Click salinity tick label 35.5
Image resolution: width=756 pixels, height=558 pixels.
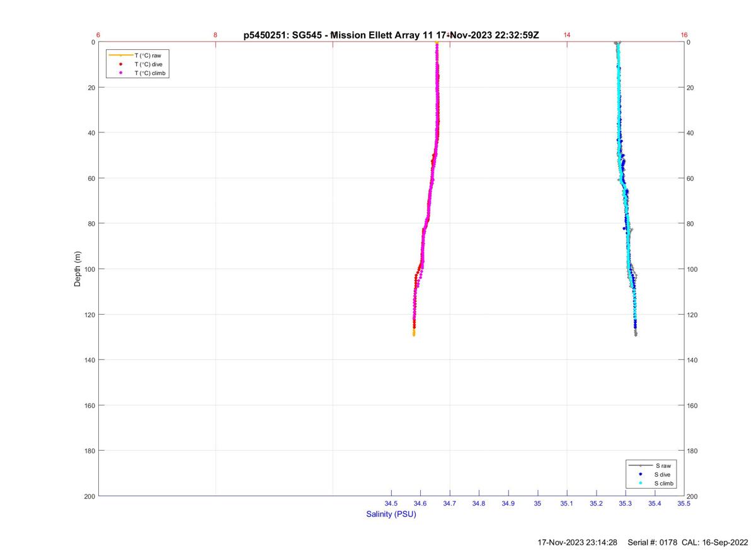pyautogui.click(x=684, y=504)
